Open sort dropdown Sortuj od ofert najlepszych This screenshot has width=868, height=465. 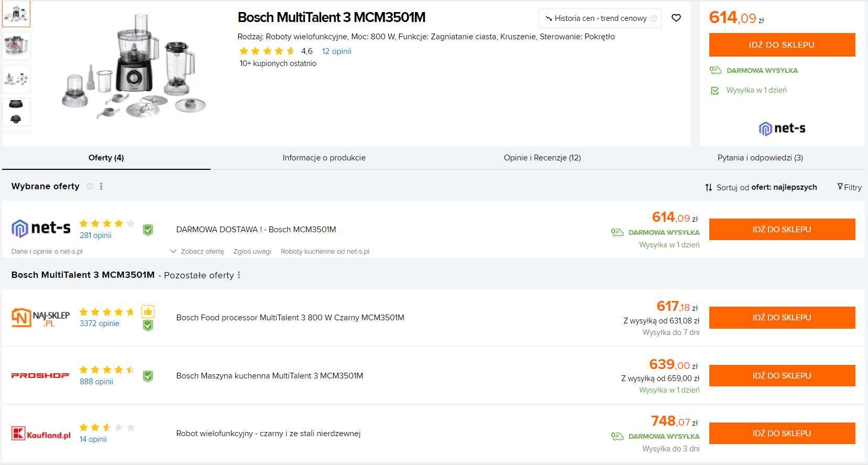click(x=761, y=187)
